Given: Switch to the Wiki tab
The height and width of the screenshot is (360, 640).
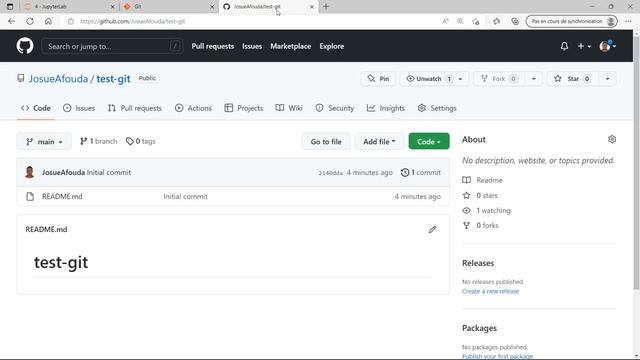Looking at the screenshot, I should pyautogui.click(x=289, y=108).
